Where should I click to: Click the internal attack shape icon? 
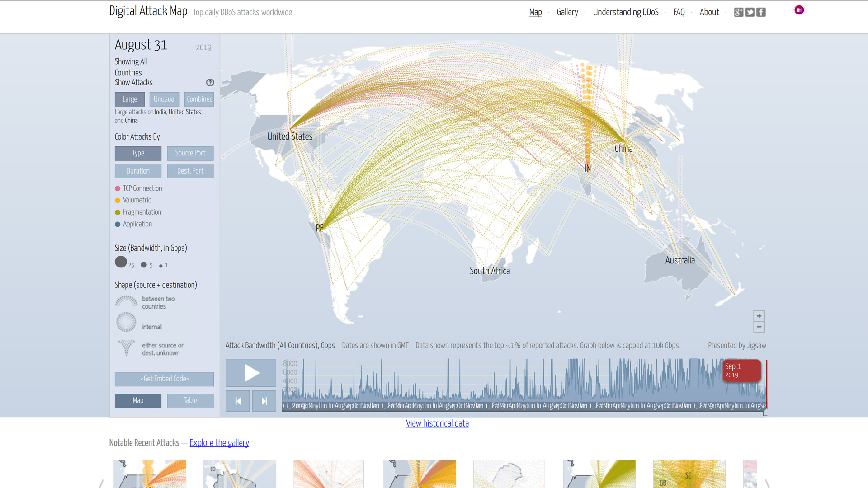click(x=126, y=322)
